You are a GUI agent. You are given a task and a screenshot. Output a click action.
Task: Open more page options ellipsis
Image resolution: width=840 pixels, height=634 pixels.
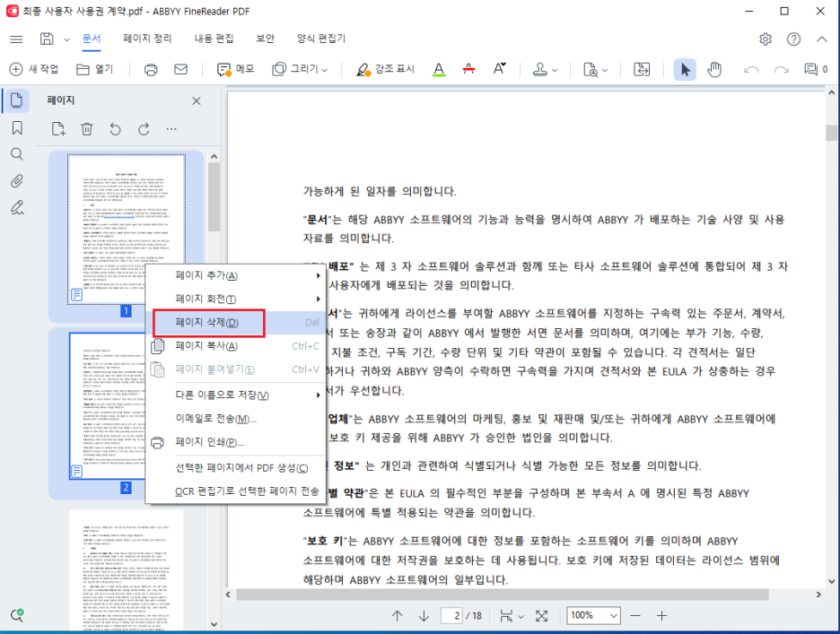(171, 129)
